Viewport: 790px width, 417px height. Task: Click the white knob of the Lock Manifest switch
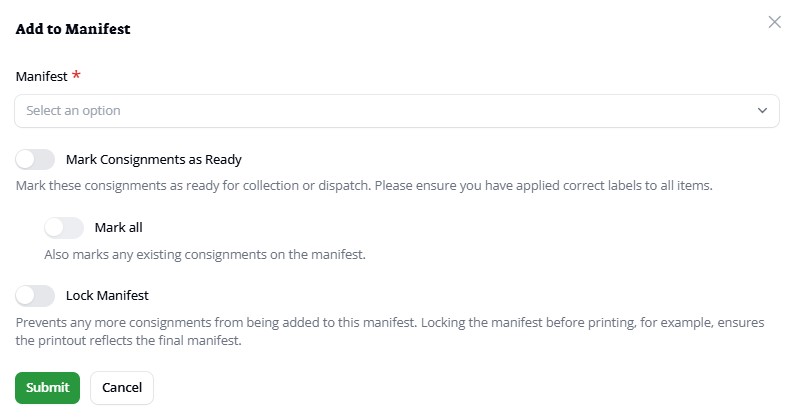[26, 296]
